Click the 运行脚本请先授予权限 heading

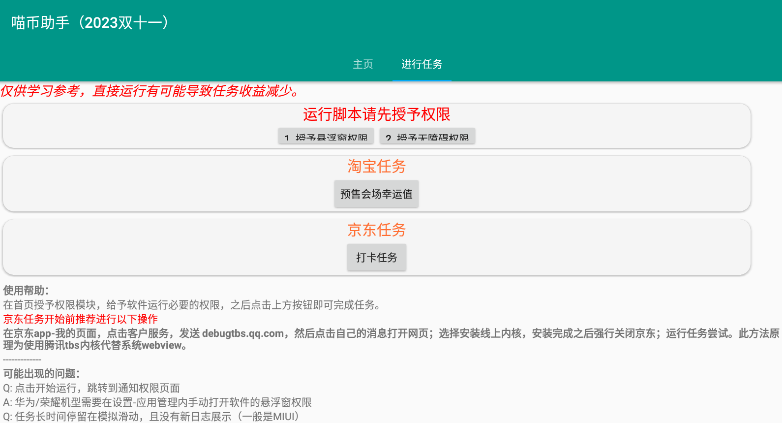376,114
